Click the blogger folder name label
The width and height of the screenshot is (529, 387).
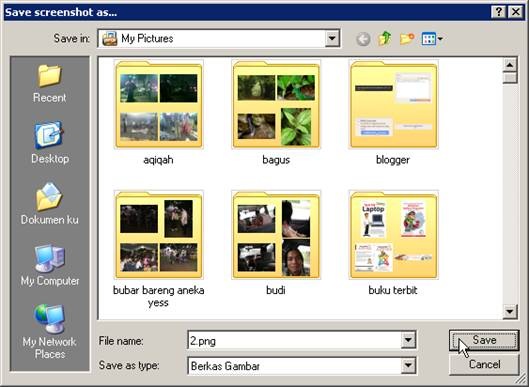393,160
